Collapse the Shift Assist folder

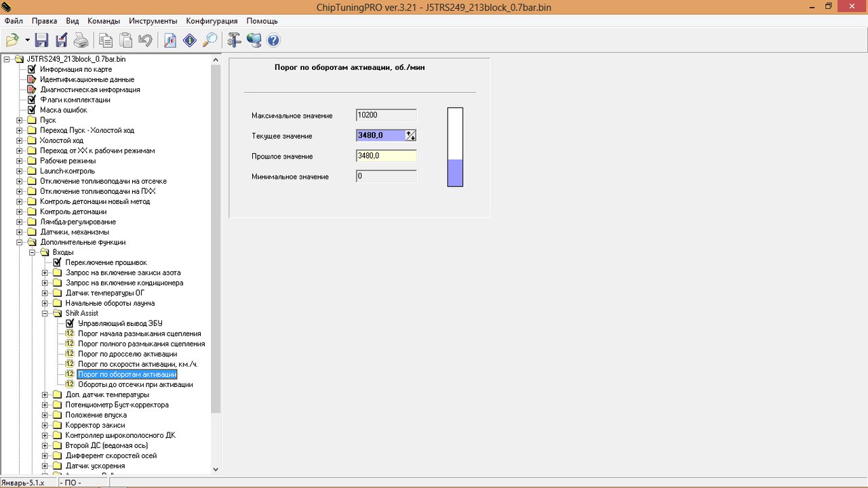pos(45,313)
